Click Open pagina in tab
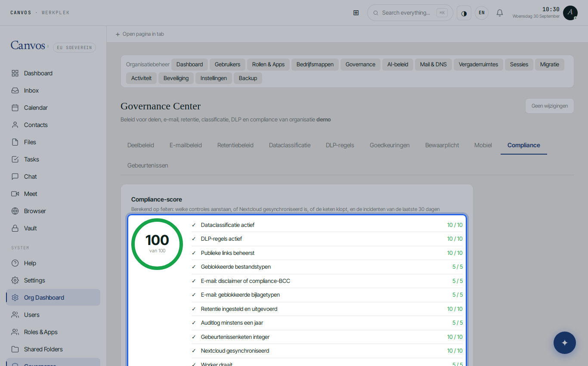The width and height of the screenshot is (588, 366). pyautogui.click(x=140, y=34)
